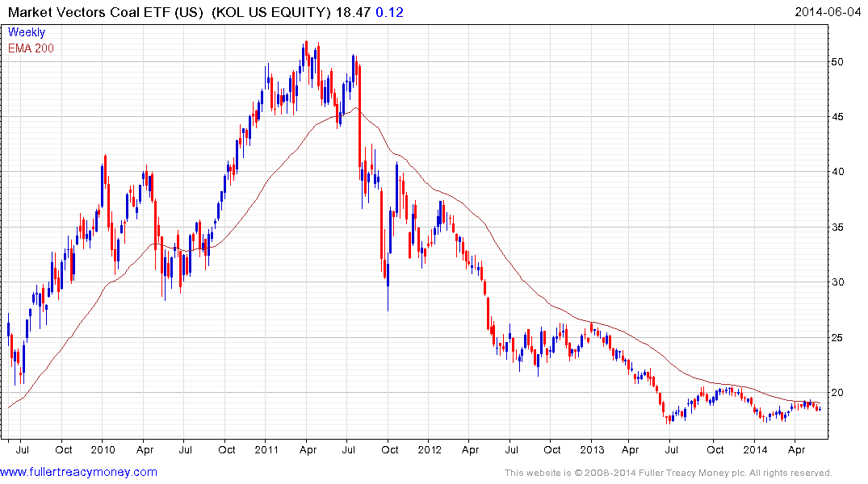868x484 pixels.
Task: Click the 2014 year label on the time axis
Action: [x=755, y=449]
